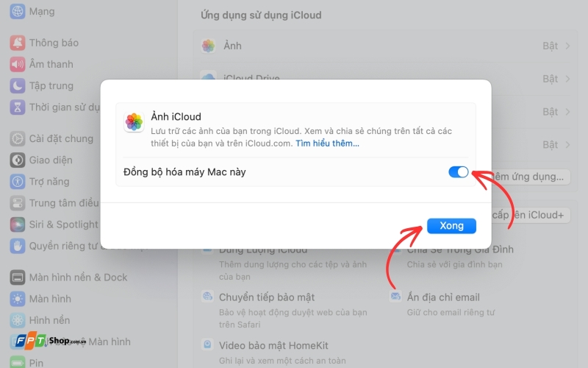This screenshot has height=368, width=588.
Task: Open Giao diện appearance icon
Action: tap(17, 160)
